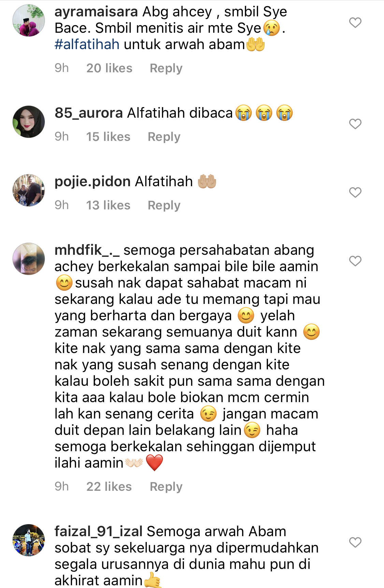View the 22 likes on mhdfik_._'s comment

click(109, 487)
